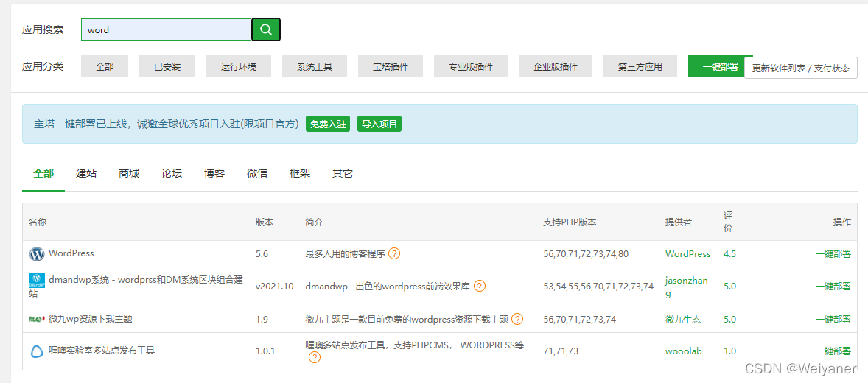Open the wooolab provider link

(x=684, y=351)
